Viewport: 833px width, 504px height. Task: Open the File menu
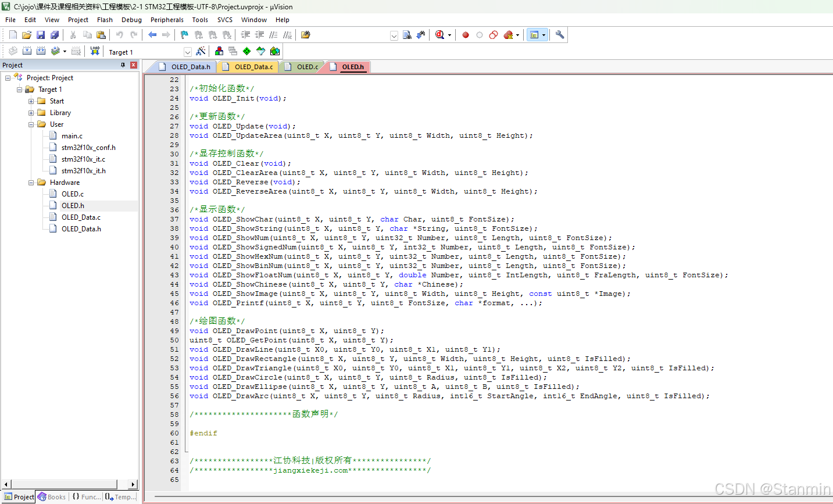coord(10,20)
